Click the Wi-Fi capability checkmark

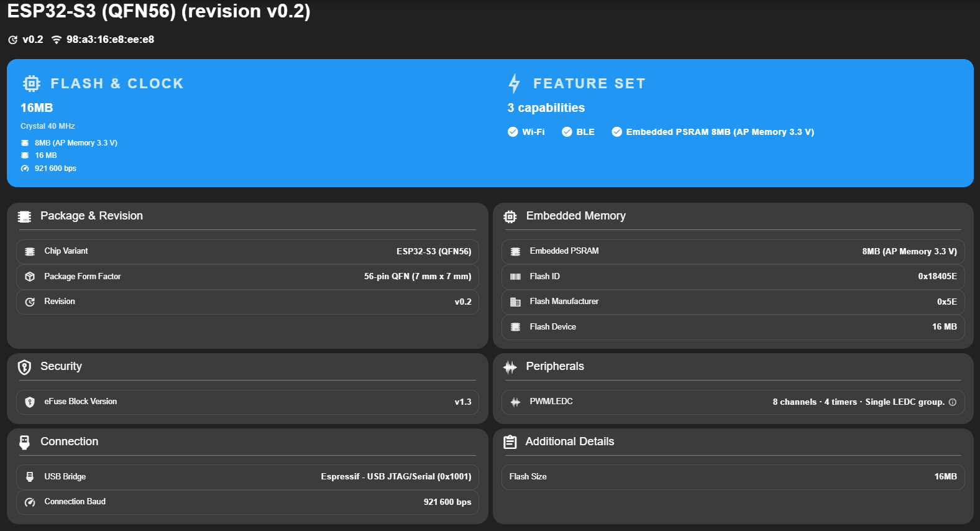point(513,132)
